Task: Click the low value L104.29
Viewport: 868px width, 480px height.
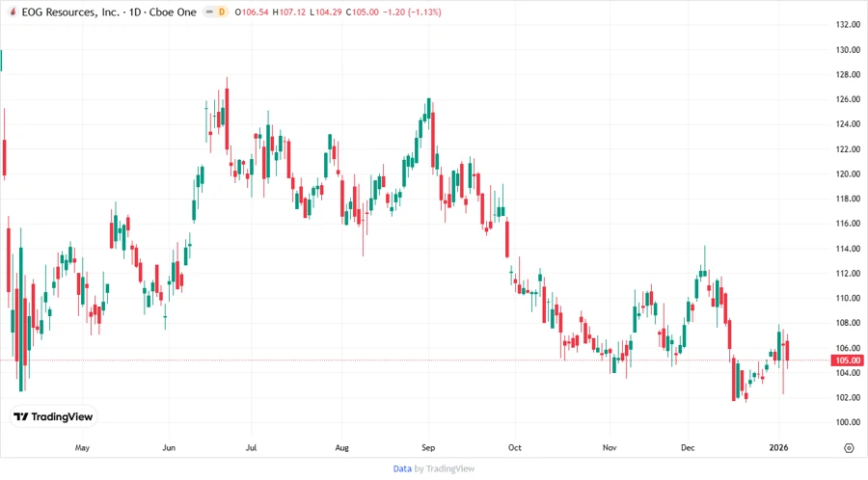Action: coord(326,13)
